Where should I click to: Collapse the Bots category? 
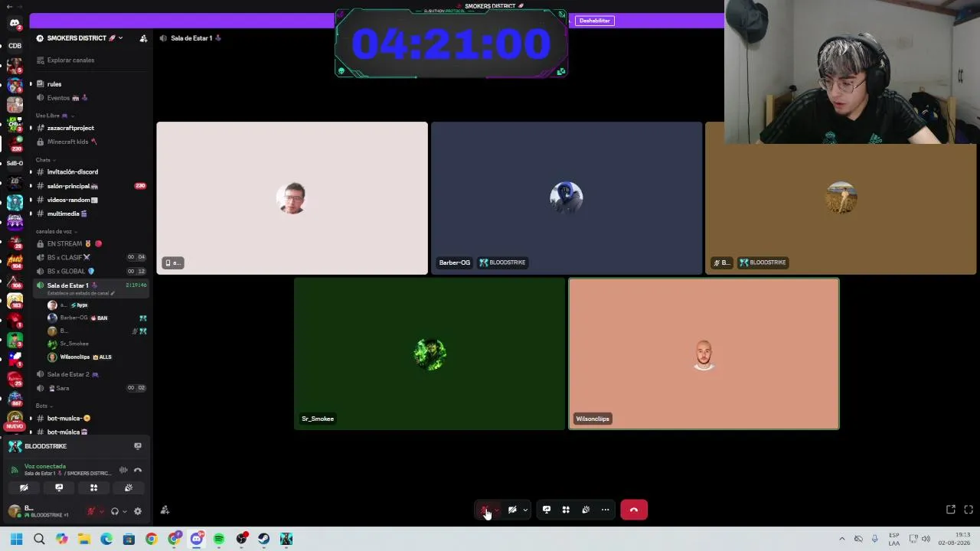coord(44,406)
